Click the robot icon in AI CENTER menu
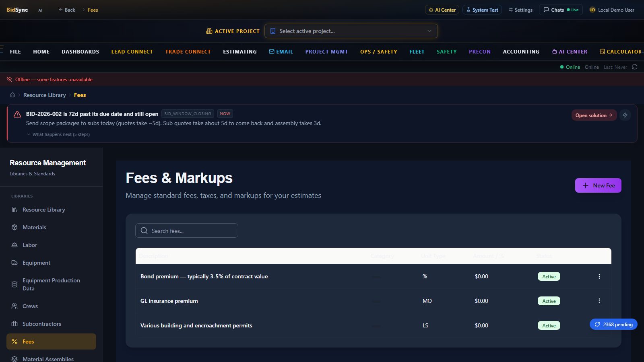Viewport: 644px width, 362px height. [x=555, y=51]
